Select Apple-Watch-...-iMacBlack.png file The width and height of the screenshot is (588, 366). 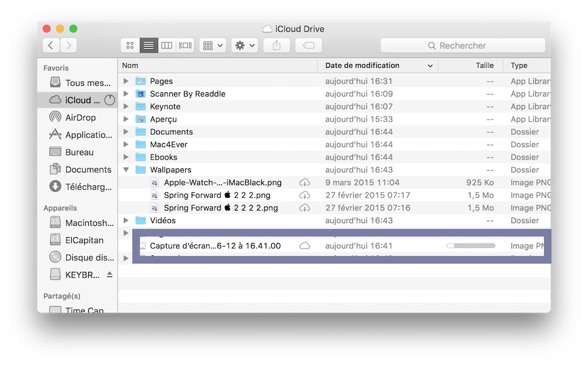point(335,182)
